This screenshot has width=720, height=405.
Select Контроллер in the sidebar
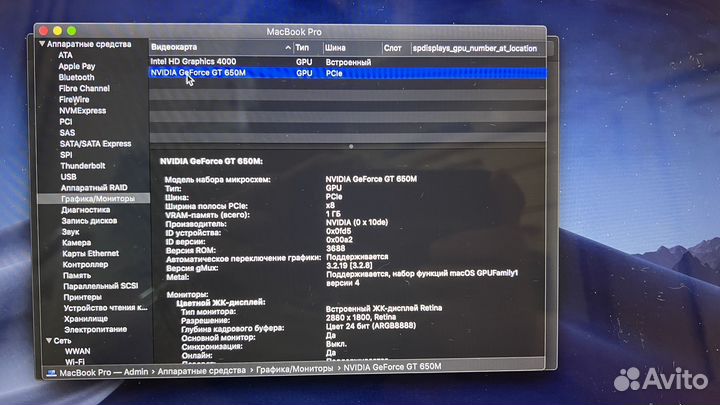[85, 264]
